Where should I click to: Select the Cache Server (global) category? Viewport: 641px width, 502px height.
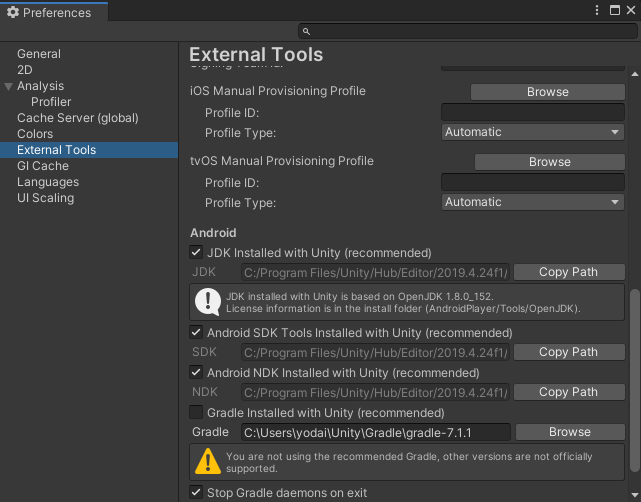pos(77,118)
